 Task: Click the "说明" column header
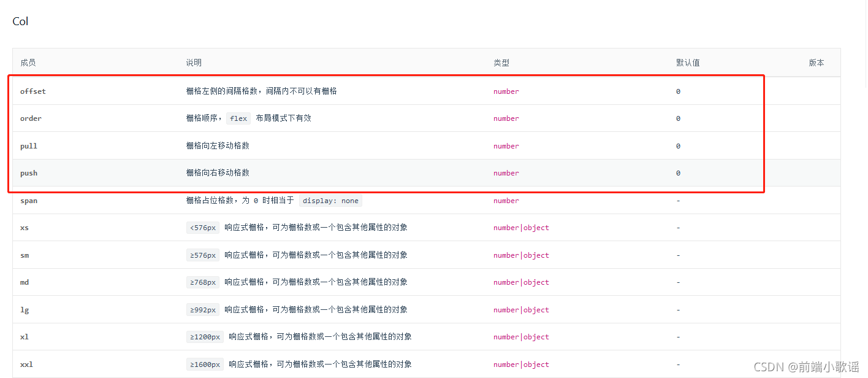point(193,62)
